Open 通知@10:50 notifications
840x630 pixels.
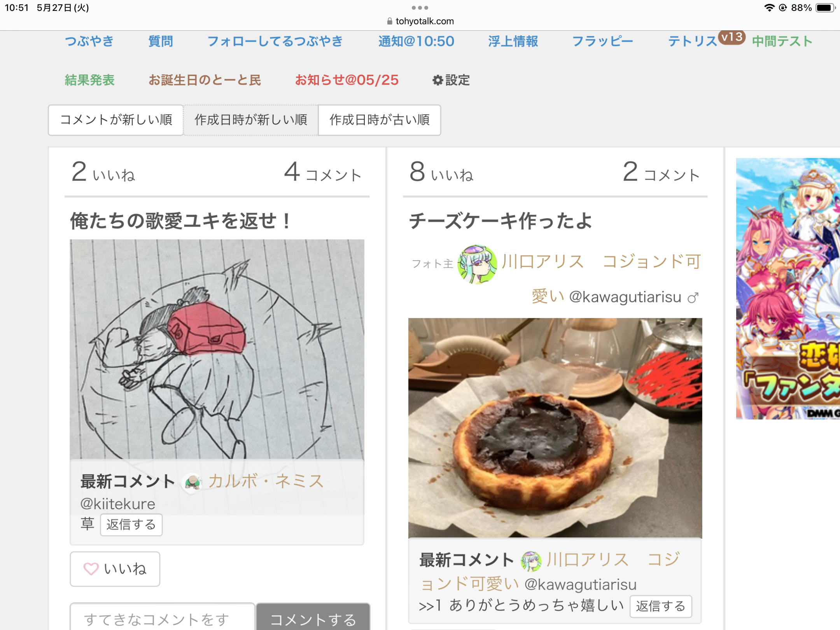point(416,41)
